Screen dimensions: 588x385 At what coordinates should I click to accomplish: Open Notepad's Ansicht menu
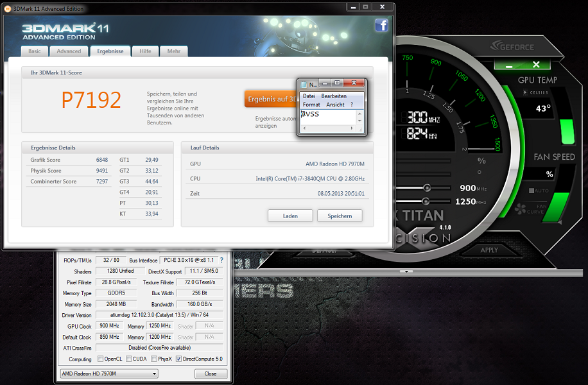coord(335,105)
